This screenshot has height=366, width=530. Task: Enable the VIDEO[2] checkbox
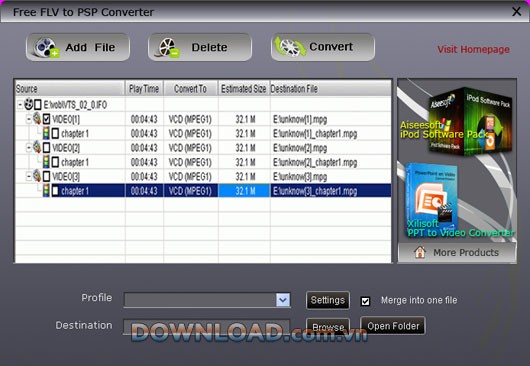point(47,148)
